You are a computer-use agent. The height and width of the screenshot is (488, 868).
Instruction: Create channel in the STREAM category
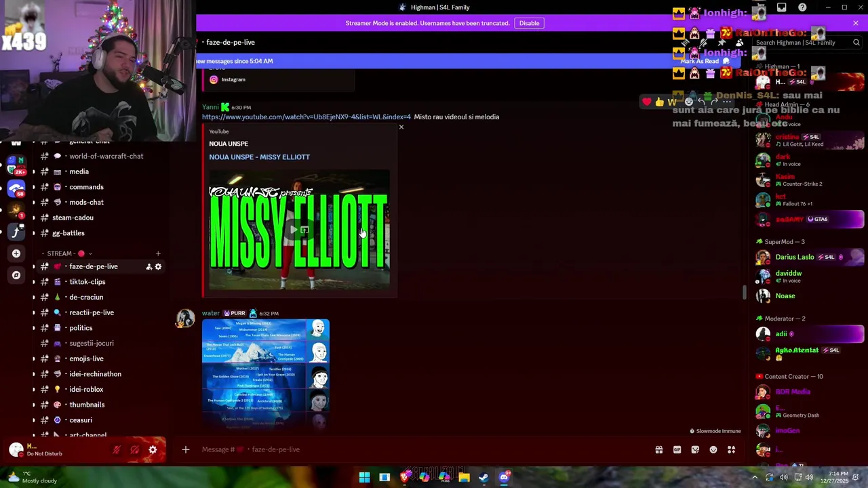[x=158, y=253]
